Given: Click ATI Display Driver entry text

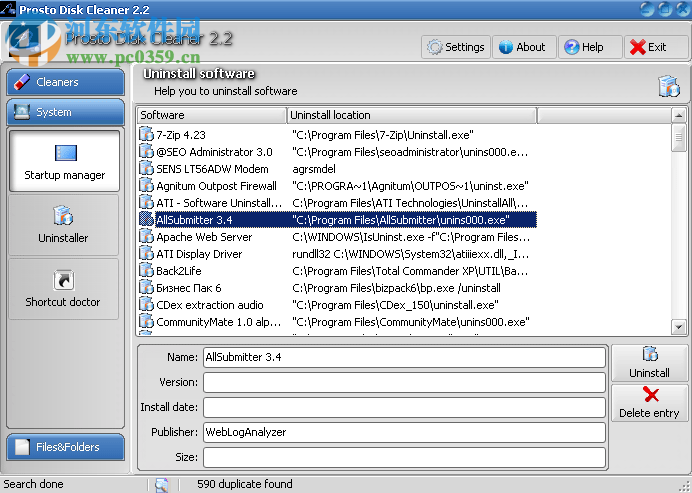Looking at the screenshot, I should tap(199, 254).
